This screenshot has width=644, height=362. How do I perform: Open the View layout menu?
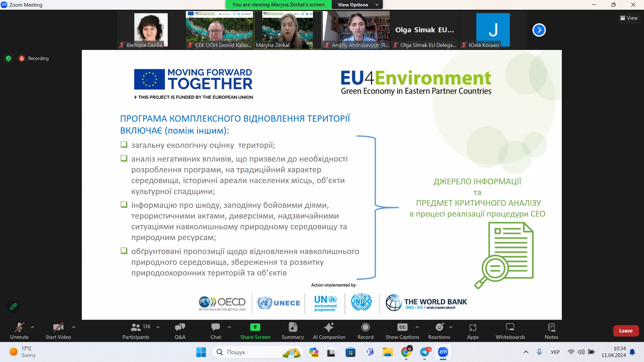(x=629, y=18)
